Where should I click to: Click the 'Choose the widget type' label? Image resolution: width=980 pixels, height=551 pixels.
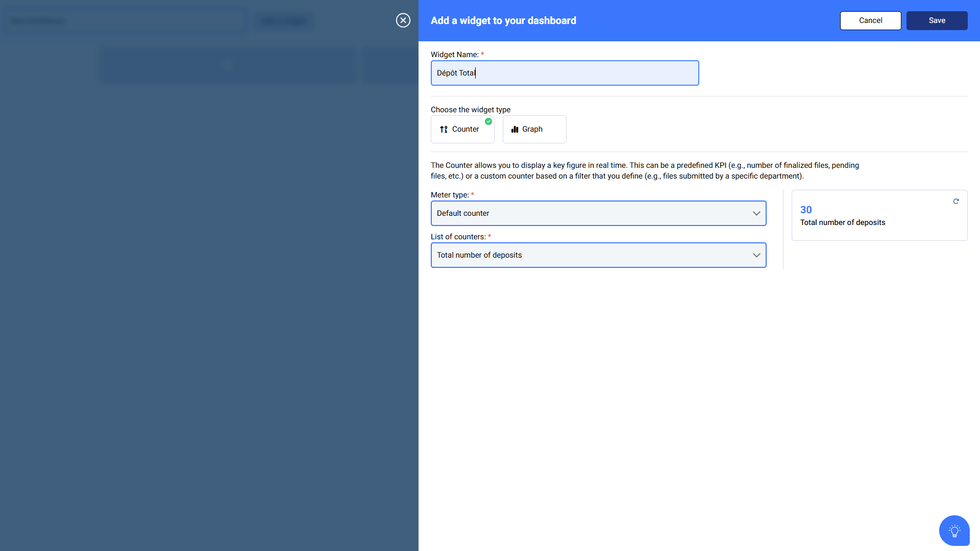470,110
